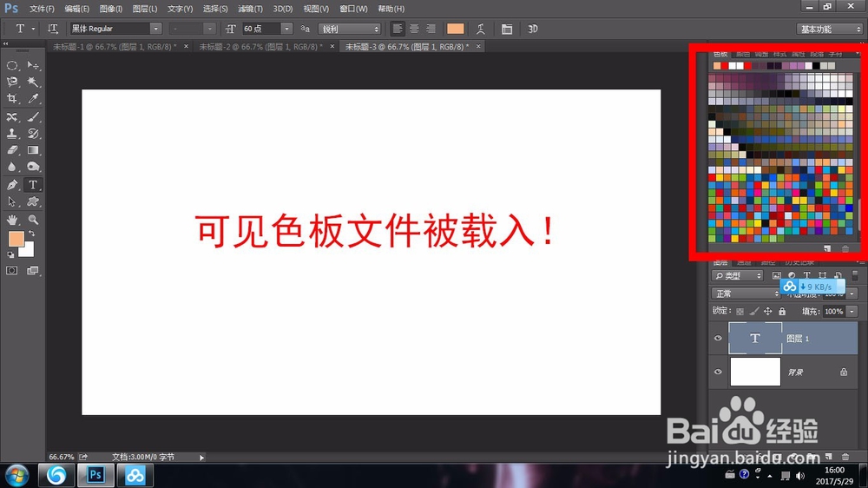868x488 pixels.
Task: Click the background color swatch in toolbox
Action: [28, 251]
